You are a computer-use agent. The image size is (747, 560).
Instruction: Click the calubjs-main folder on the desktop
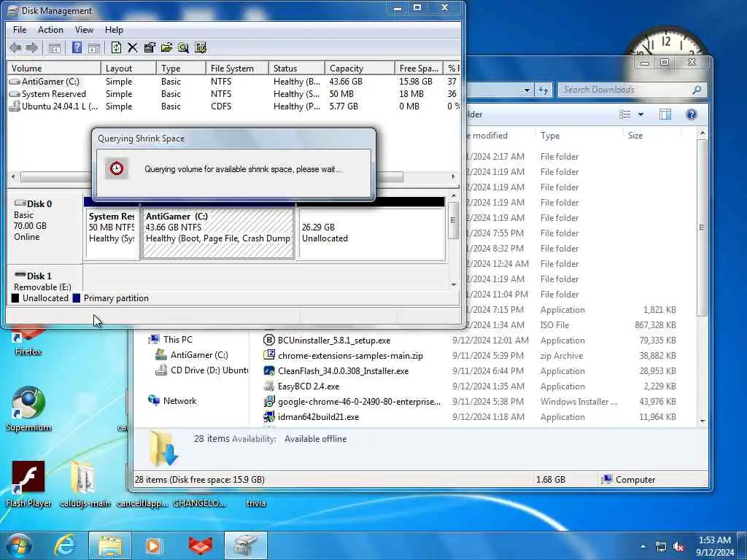[85, 483]
